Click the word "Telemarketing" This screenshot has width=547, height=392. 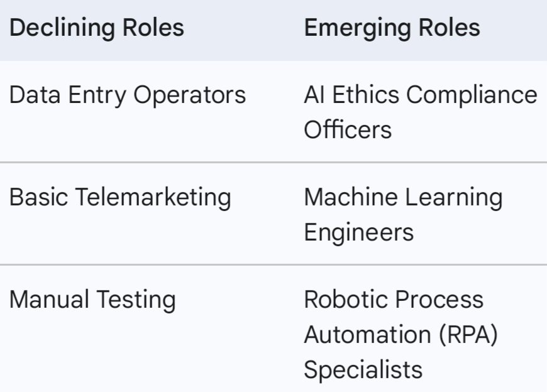pos(153,197)
